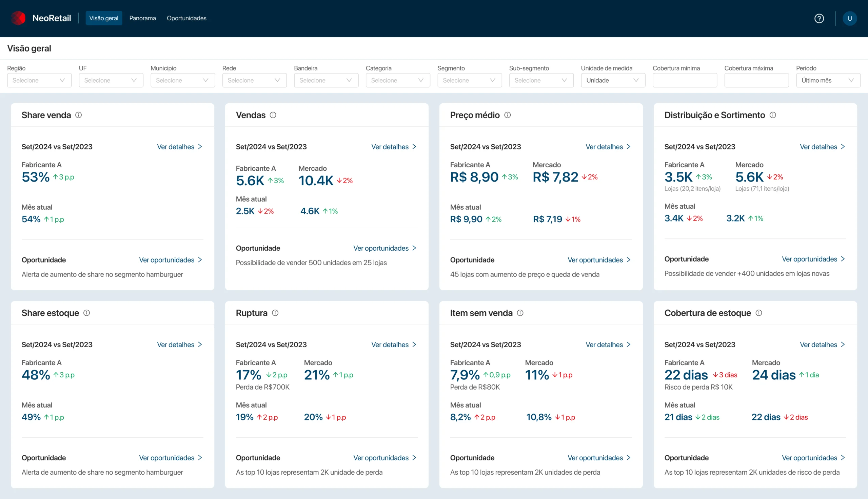Click text Lojas (20,2 itens/loja)
This screenshot has width=868, height=499.
(x=692, y=188)
